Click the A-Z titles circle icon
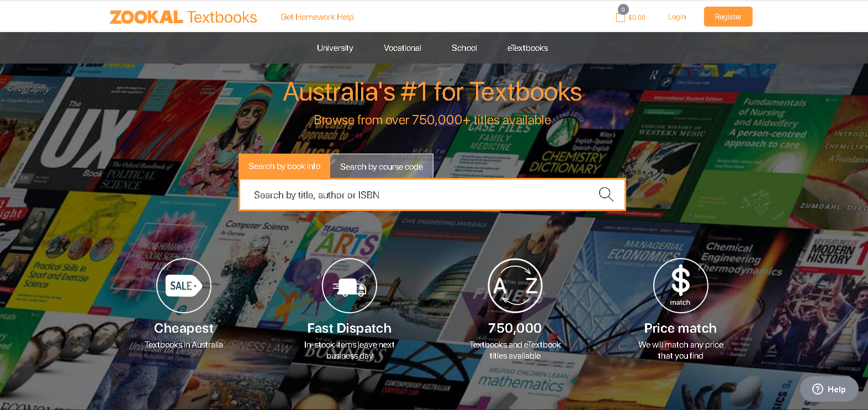Image resolution: width=868 pixels, height=410 pixels. [515, 286]
